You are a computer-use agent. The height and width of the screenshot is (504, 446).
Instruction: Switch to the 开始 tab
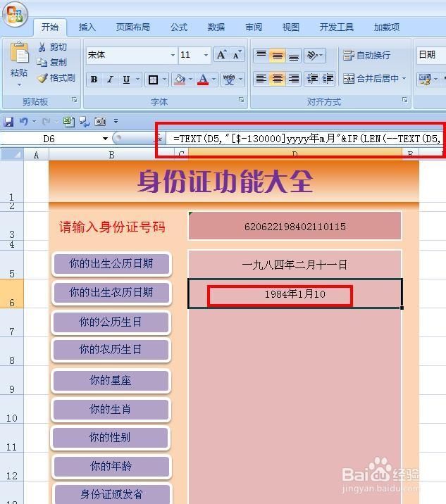coord(50,27)
